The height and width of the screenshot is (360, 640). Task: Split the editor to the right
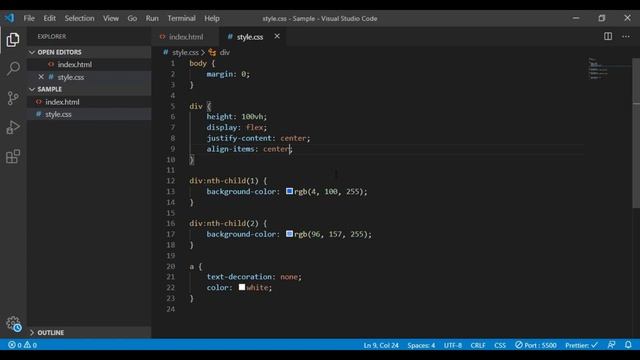pyautogui.click(x=608, y=36)
